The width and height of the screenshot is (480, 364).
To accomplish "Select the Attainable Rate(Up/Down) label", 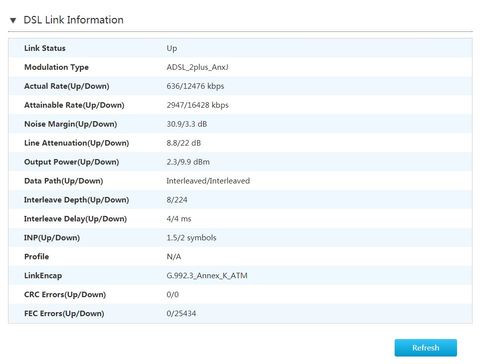I will 74,105.
